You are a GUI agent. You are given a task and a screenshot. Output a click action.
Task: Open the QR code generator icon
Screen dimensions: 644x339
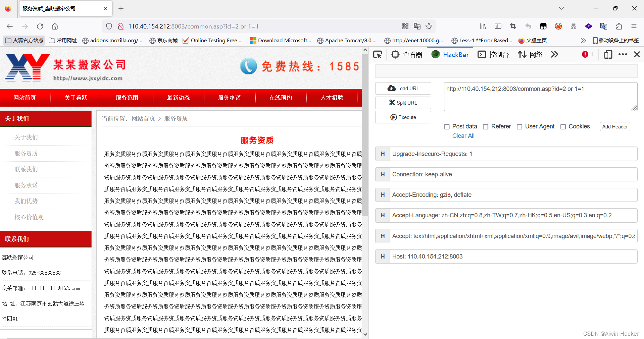[405, 26]
